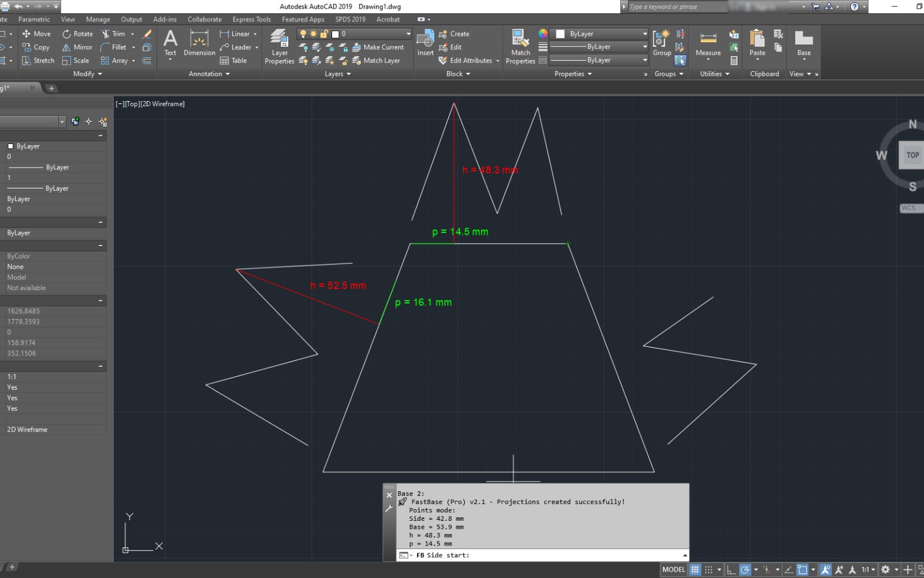The width and height of the screenshot is (924, 578).
Task: Toggle object snap in status bar
Action: (x=802, y=569)
